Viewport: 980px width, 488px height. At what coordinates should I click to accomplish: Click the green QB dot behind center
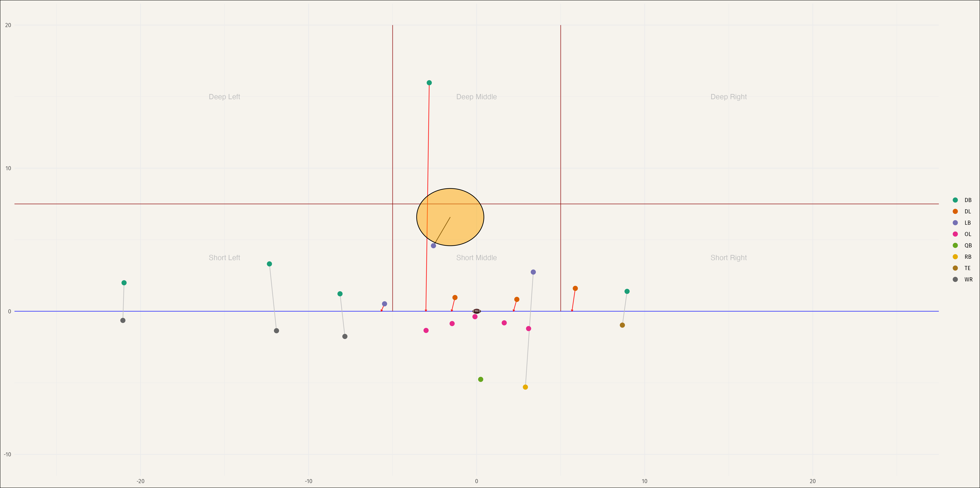tap(481, 379)
